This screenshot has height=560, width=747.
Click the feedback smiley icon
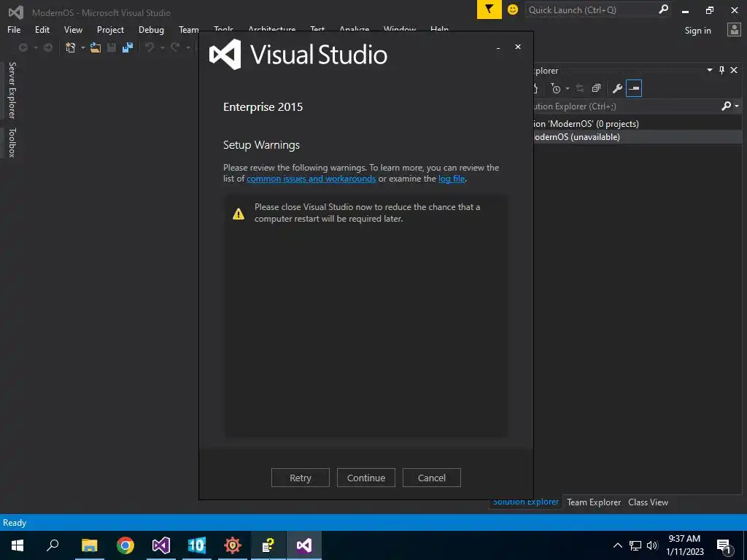click(513, 9)
